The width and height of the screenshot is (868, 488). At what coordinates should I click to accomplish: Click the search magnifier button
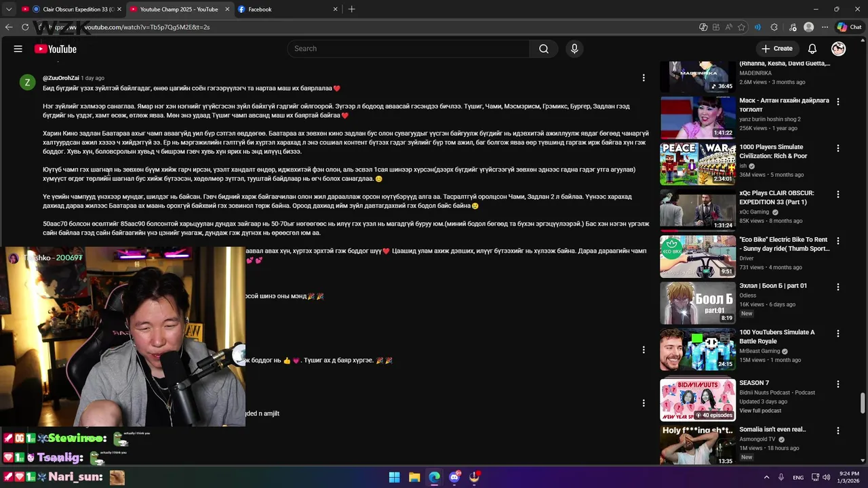tap(544, 49)
